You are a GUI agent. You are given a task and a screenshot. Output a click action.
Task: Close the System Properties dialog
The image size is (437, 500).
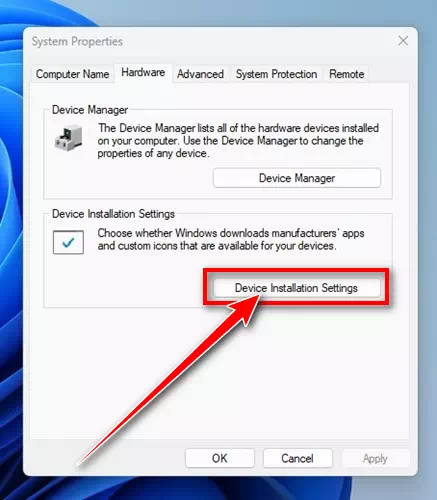[403, 41]
